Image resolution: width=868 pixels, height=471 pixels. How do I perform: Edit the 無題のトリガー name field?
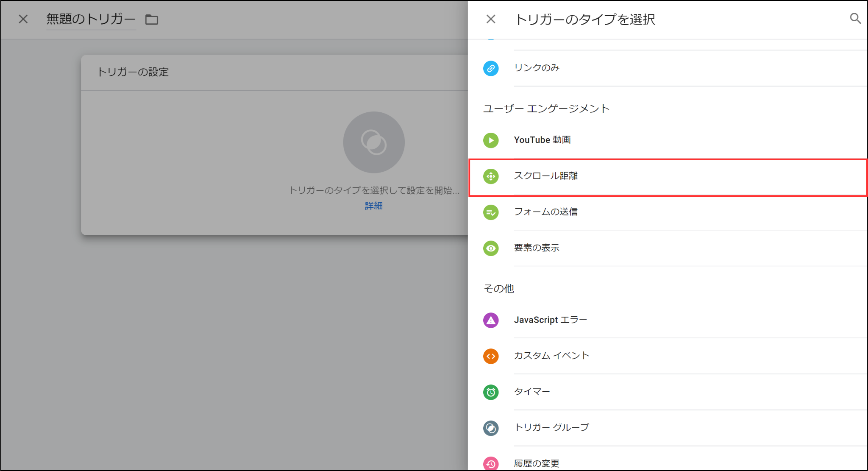point(91,20)
